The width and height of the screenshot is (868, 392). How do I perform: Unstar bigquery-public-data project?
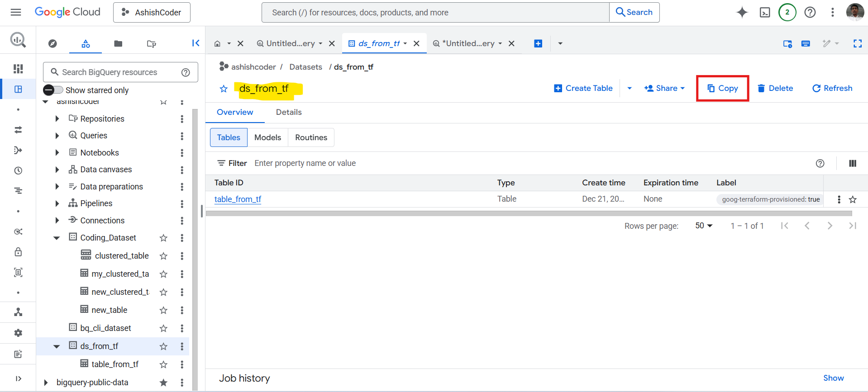(163, 383)
